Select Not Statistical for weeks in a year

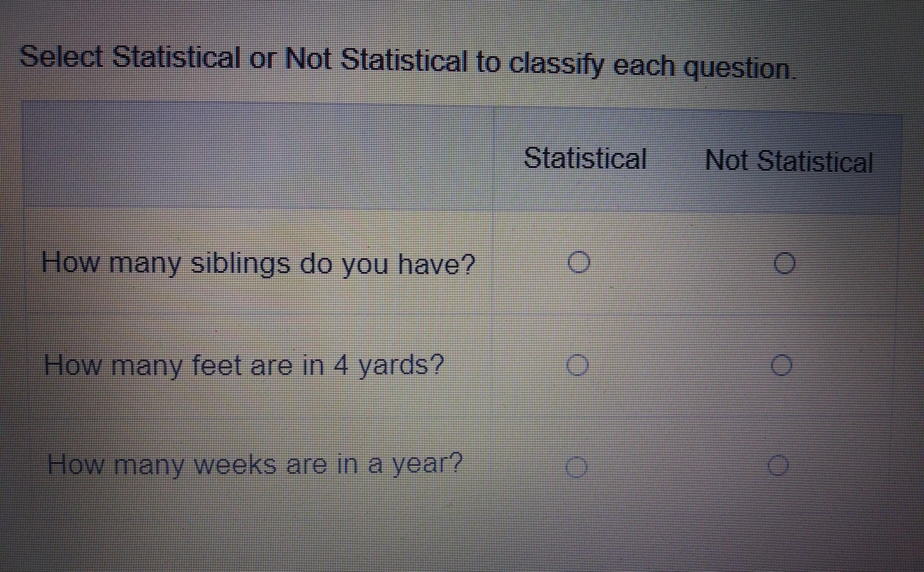click(778, 465)
